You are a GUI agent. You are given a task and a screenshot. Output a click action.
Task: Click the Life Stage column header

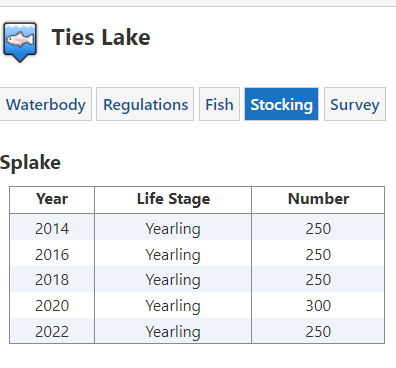click(x=173, y=200)
